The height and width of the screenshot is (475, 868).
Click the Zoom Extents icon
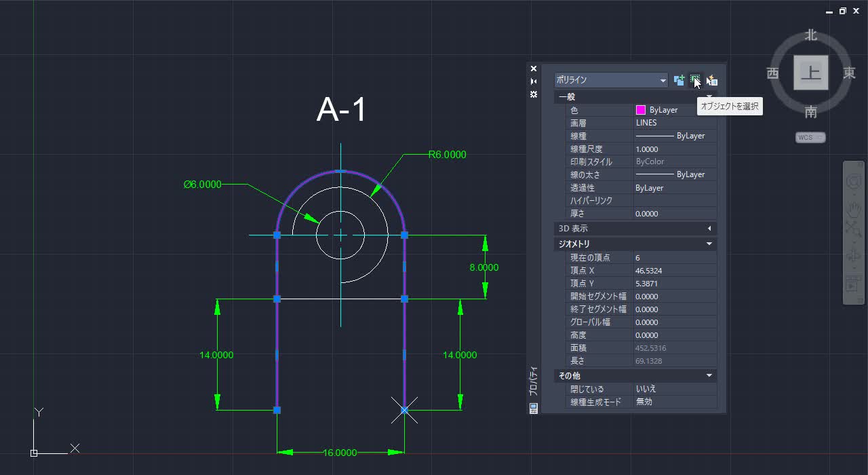(x=853, y=227)
